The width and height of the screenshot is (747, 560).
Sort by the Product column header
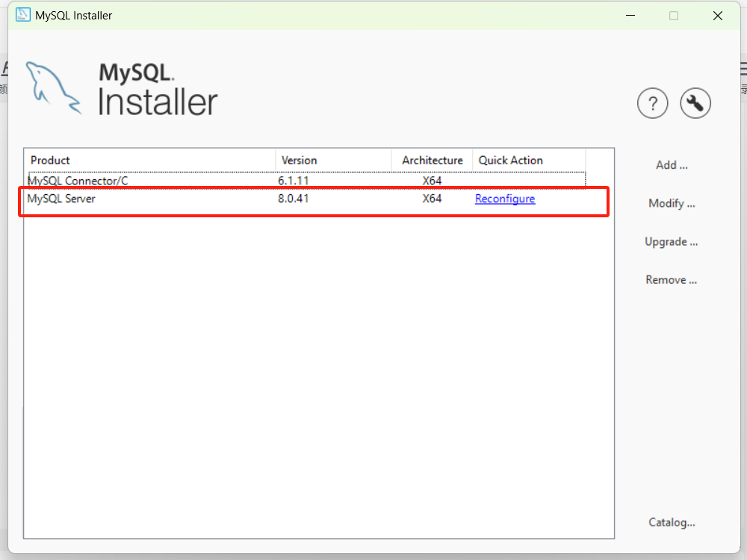49,160
